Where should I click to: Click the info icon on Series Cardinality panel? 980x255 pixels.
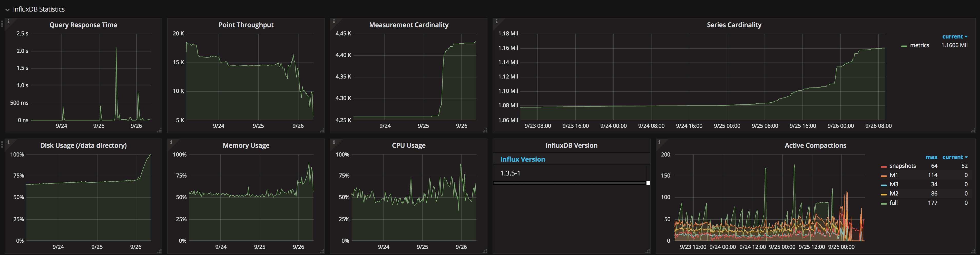[497, 22]
